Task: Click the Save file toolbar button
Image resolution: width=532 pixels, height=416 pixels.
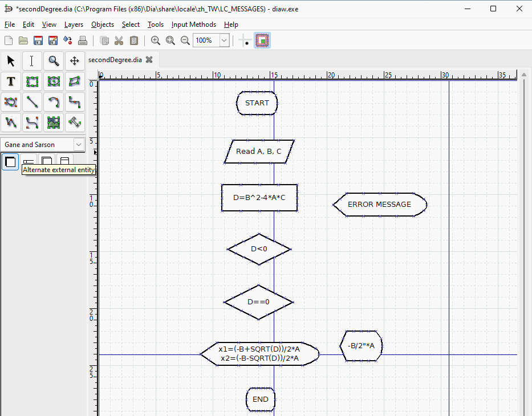Action: [38, 40]
